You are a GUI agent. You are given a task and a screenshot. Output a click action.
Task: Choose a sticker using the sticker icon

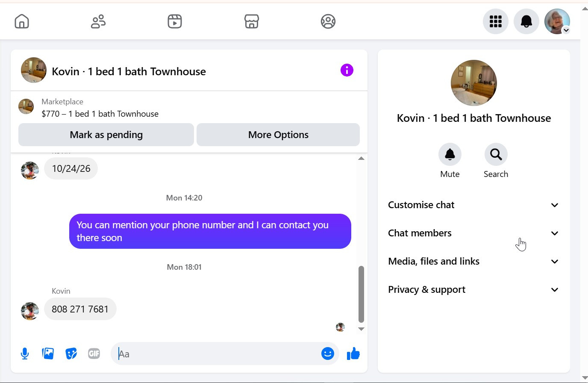71,354
